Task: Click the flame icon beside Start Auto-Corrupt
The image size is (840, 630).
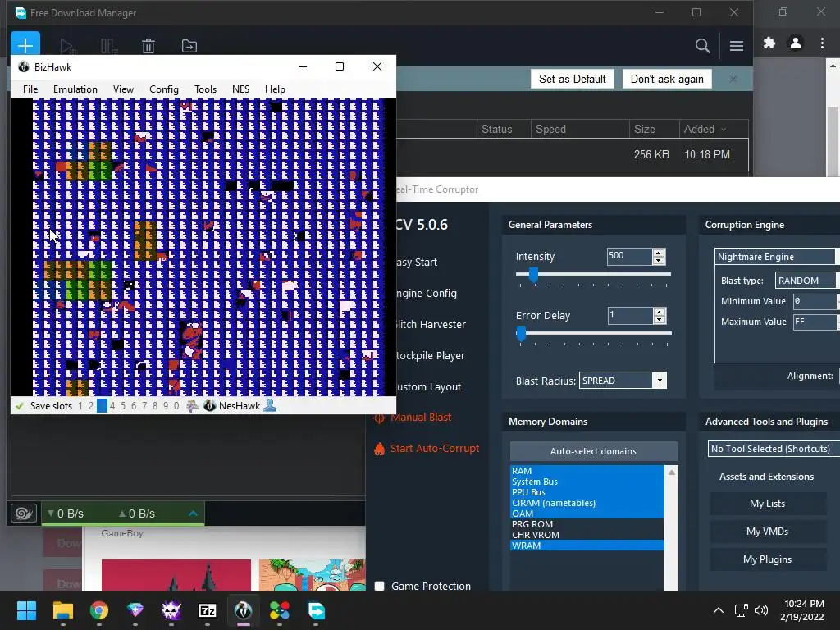Action: pos(379,449)
